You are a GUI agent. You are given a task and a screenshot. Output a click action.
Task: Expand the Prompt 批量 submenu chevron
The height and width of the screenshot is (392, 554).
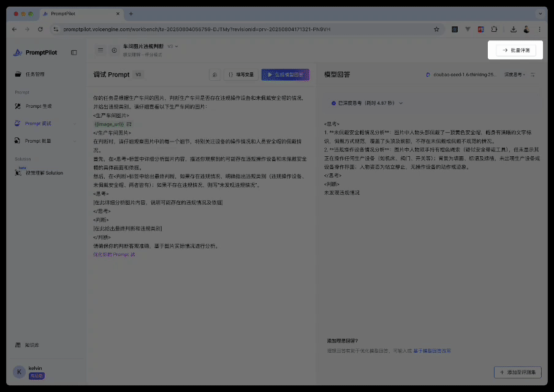click(x=75, y=141)
